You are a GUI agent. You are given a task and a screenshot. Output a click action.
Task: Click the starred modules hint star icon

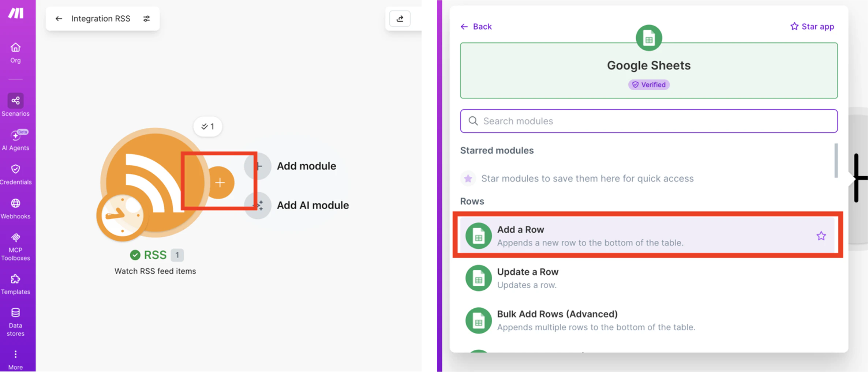pos(468,179)
